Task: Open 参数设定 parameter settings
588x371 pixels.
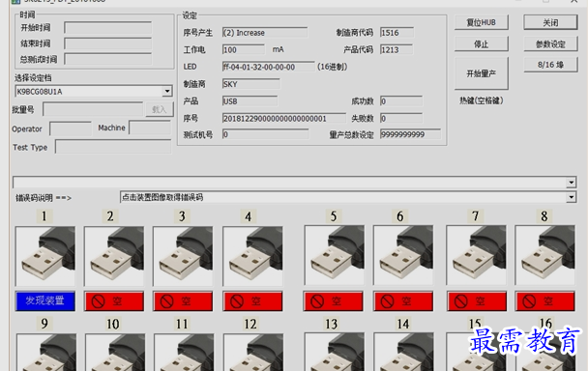Action: (550, 44)
